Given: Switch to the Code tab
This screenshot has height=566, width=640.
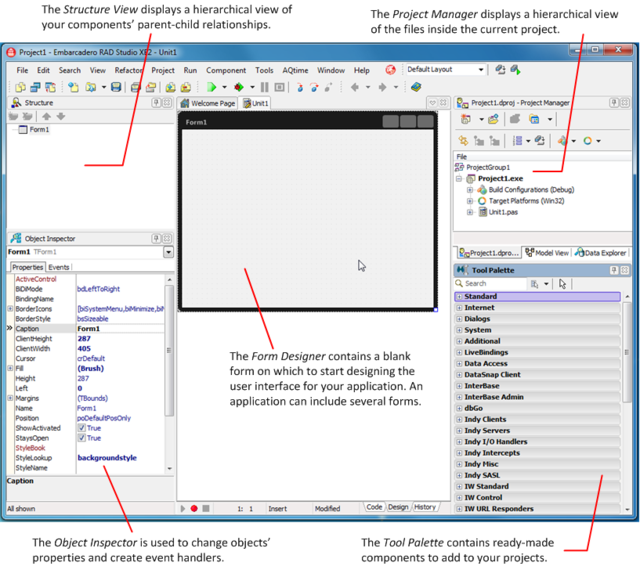Looking at the screenshot, I should pyautogui.click(x=374, y=507).
